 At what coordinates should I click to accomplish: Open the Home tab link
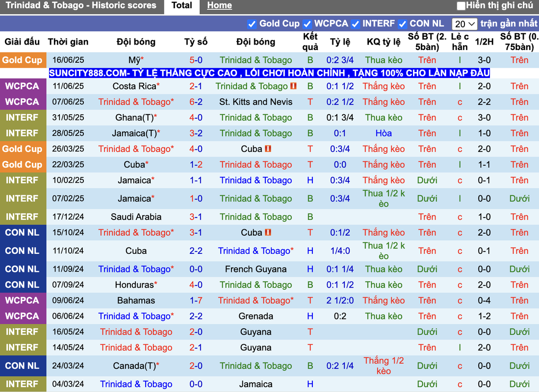219,5
